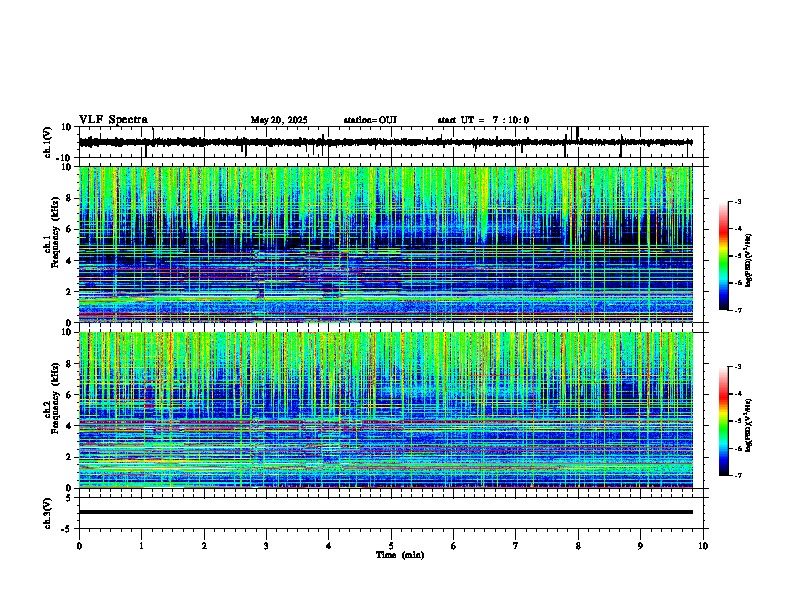
Task: Click the "8" kHz tick on ch.1 frequency axis
Action: tap(69, 198)
